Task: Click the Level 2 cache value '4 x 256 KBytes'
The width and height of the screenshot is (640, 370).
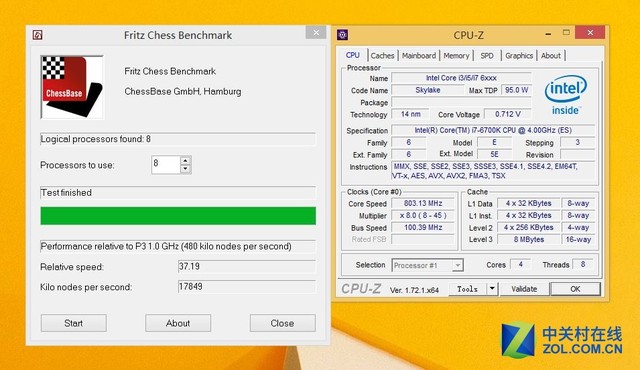Action: (x=529, y=227)
